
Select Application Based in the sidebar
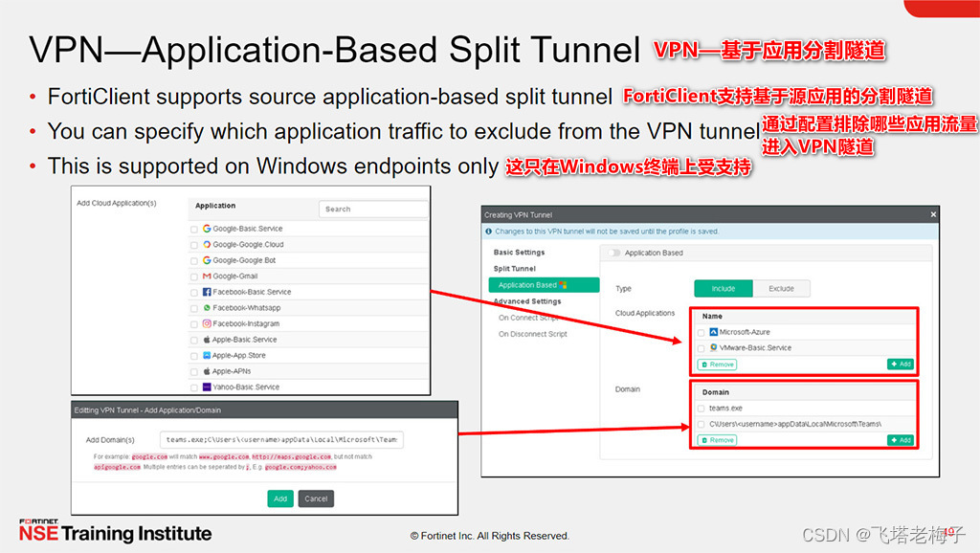tap(544, 285)
